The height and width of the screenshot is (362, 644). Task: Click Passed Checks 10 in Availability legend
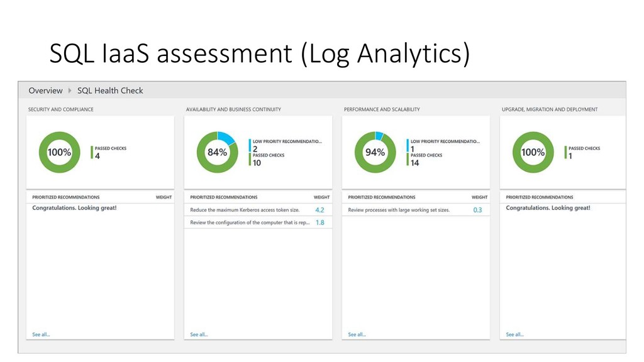[x=267, y=159]
